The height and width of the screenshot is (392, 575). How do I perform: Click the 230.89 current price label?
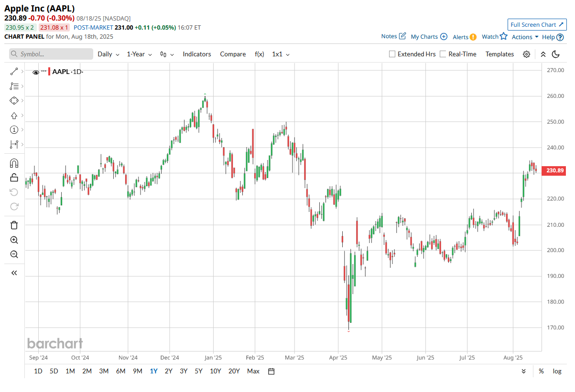coord(555,170)
